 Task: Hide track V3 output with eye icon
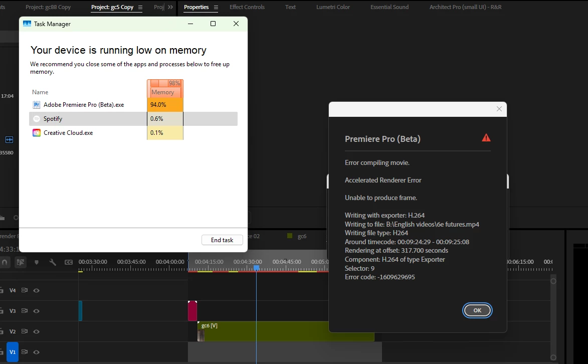click(37, 311)
